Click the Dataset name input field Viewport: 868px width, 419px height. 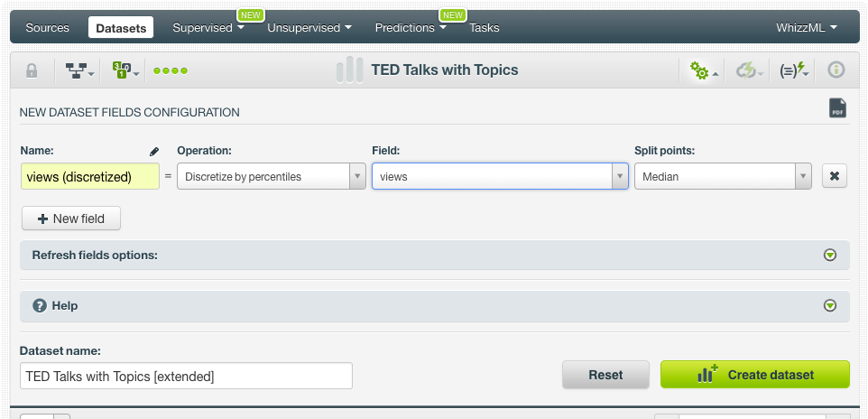point(186,376)
